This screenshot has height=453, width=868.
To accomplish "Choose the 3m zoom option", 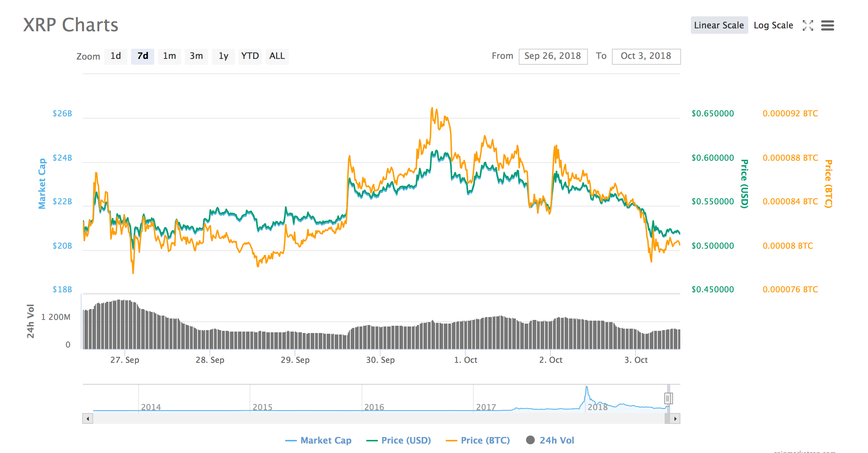I will pyautogui.click(x=196, y=56).
